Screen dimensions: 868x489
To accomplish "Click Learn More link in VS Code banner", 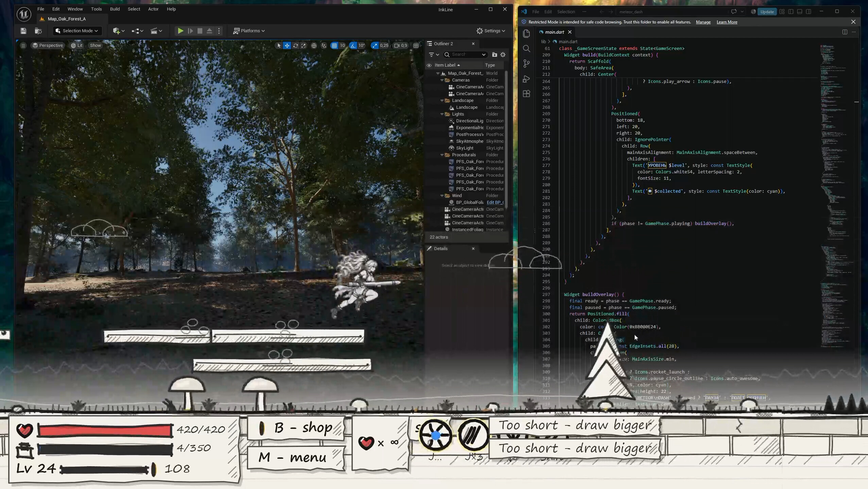I will coord(727,22).
